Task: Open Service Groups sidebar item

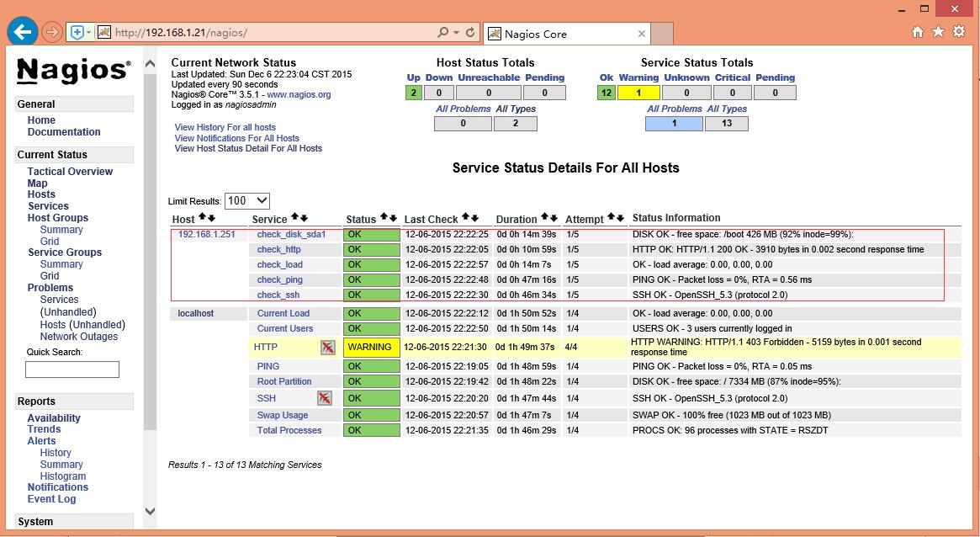Action: (x=65, y=253)
